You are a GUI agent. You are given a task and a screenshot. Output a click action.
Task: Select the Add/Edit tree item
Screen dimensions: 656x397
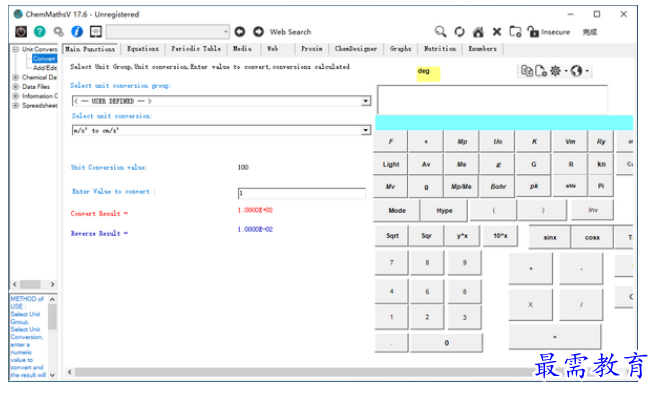pyautogui.click(x=45, y=68)
